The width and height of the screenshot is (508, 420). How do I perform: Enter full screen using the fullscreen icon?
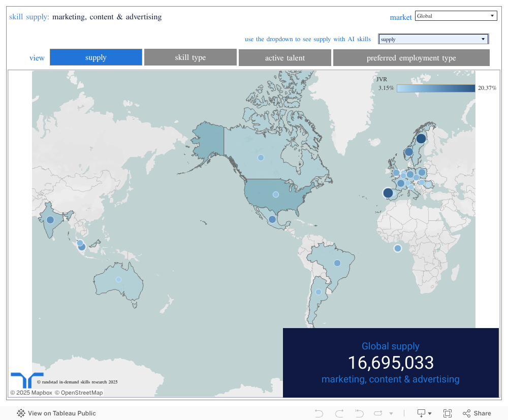click(448, 413)
